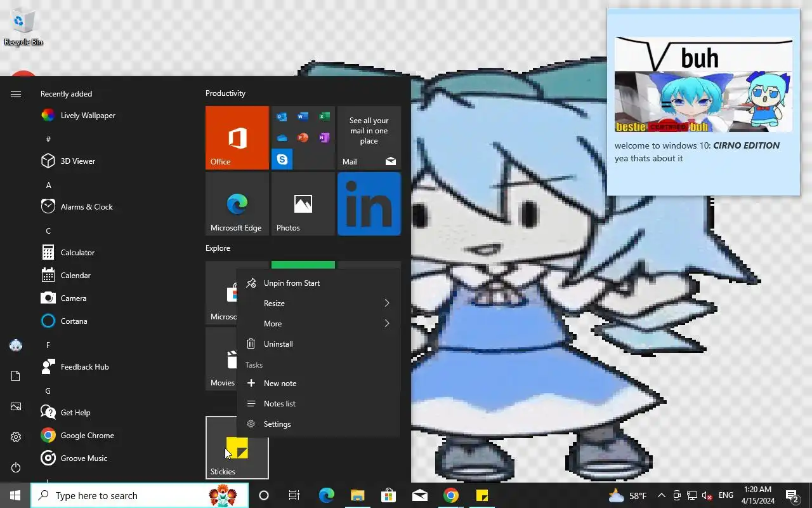Select the Productivity group title

click(225, 93)
